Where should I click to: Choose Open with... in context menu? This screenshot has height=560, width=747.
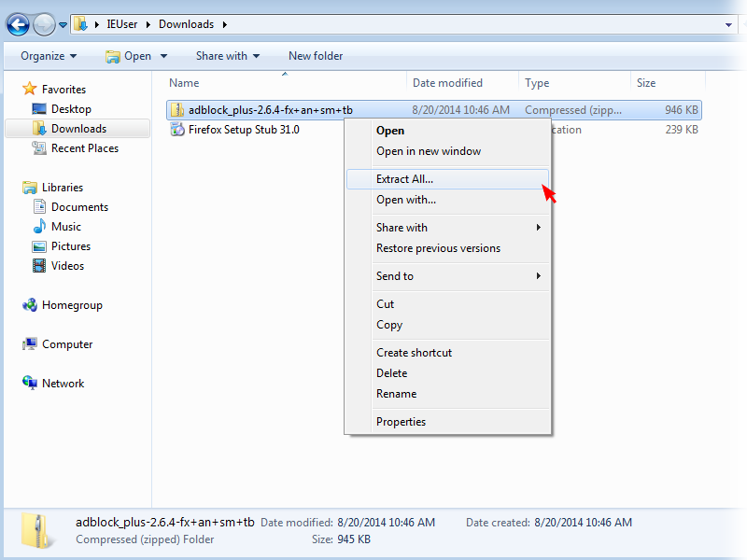click(x=448, y=200)
